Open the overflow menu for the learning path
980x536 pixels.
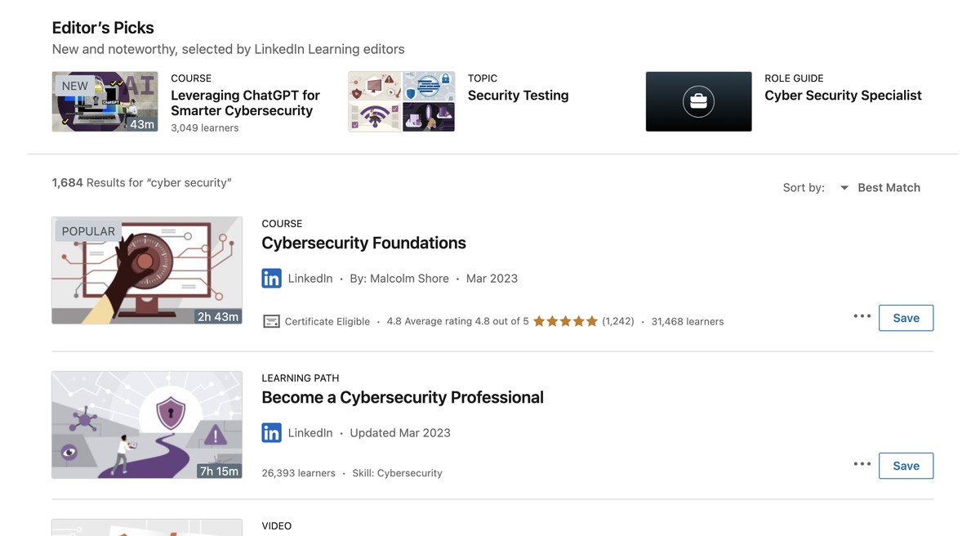pyautogui.click(x=862, y=463)
